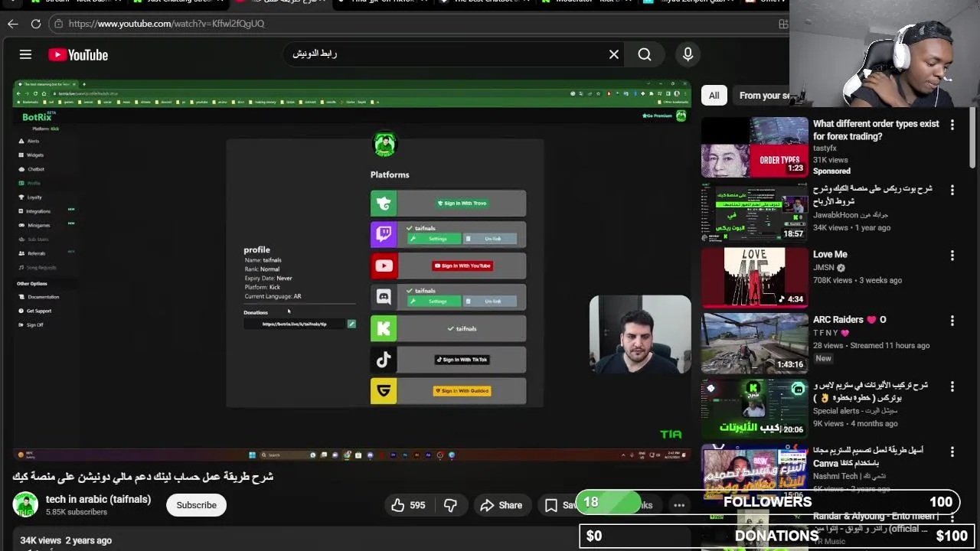Open options menu for Special alerts video
The height and width of the screenshot is (551, 980).
pos(952,386)
